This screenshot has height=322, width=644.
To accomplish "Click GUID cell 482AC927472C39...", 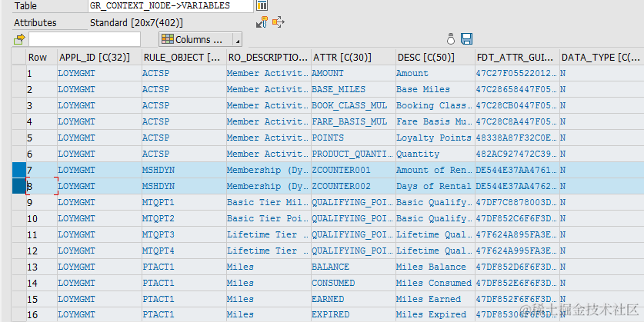I will tap(518, 154).
